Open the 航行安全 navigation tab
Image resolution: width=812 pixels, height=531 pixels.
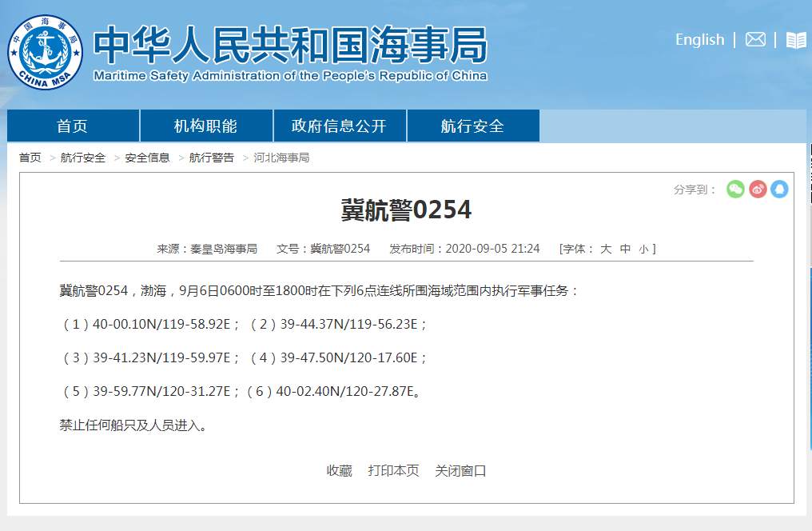click(x=474, y=126)
